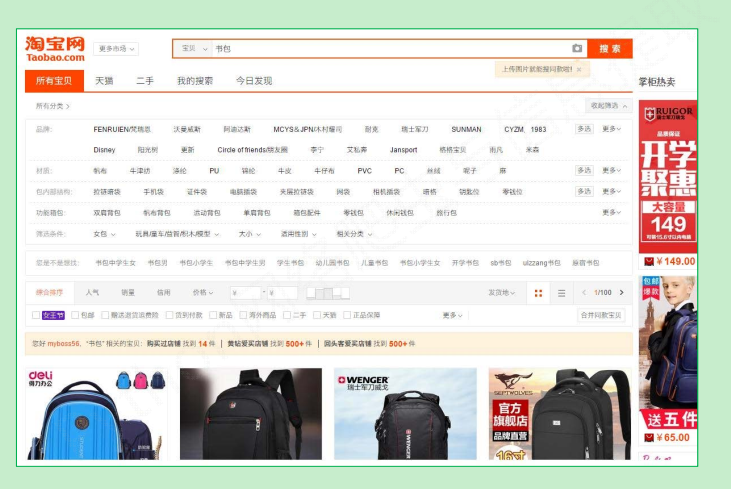Switch to list view layout
Screen dimensions: 731x489
click(561, 293)
